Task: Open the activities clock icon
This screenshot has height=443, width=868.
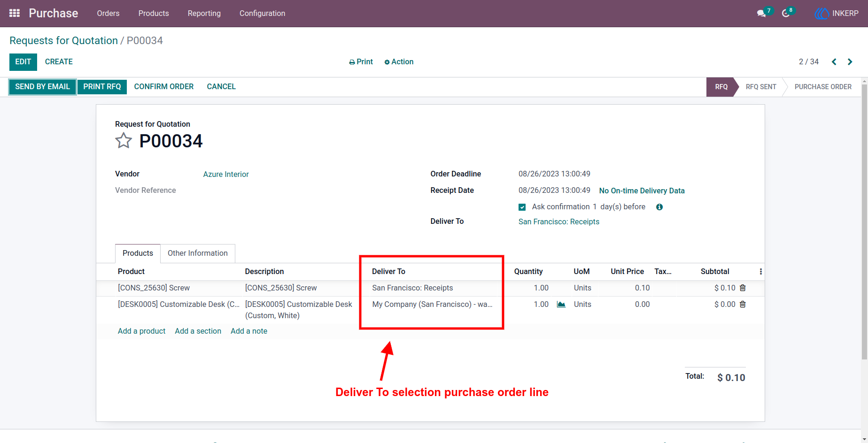Action: [x=786, y=14]
